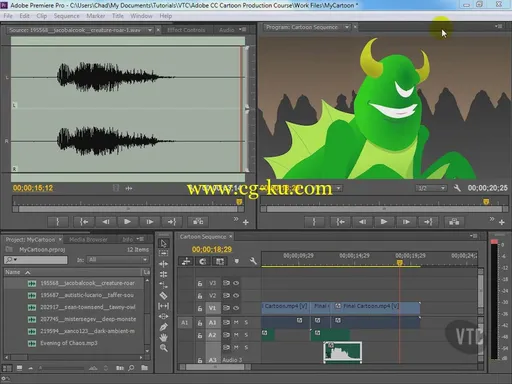Viewport: 512px width, 384px height.
Task: Click Automate to Sequence icon in Project panel
Action: 120,368
